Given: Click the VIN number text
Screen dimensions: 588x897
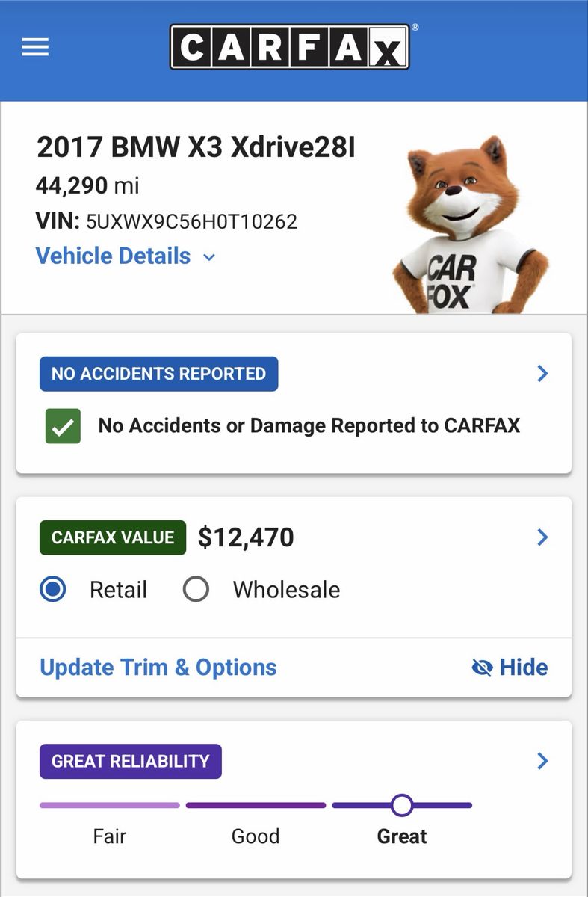Looking at the screenshot, I should click(191, 221).
